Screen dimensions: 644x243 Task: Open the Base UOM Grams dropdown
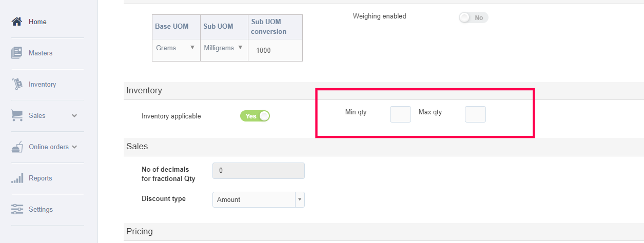coord(176,48)
